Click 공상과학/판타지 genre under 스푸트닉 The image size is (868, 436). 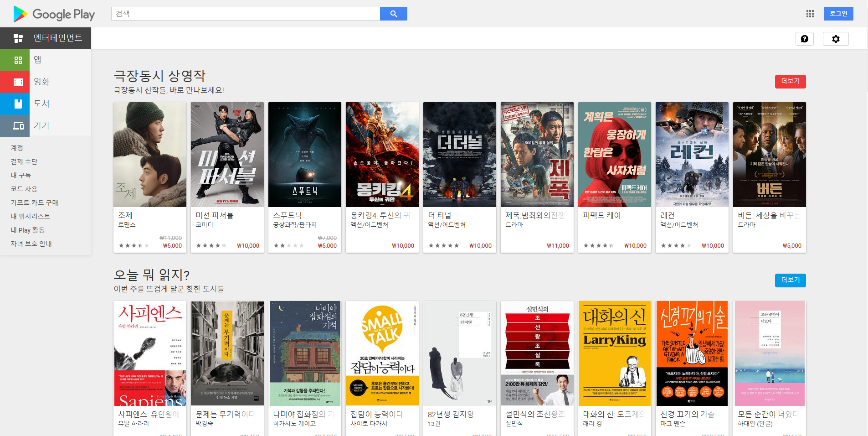pyautogui.click(x=295, y=225)
